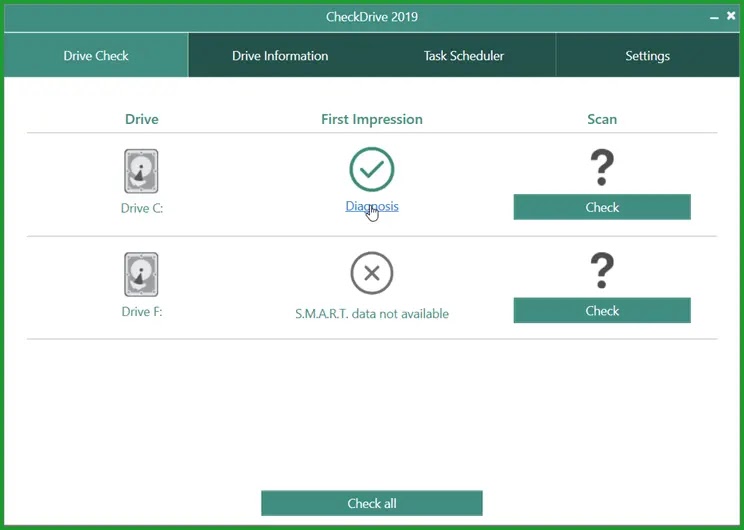Click the green checkmark status icon for Drive C:
This screenshot has height=530, width=744.
[x=372, y=169]
